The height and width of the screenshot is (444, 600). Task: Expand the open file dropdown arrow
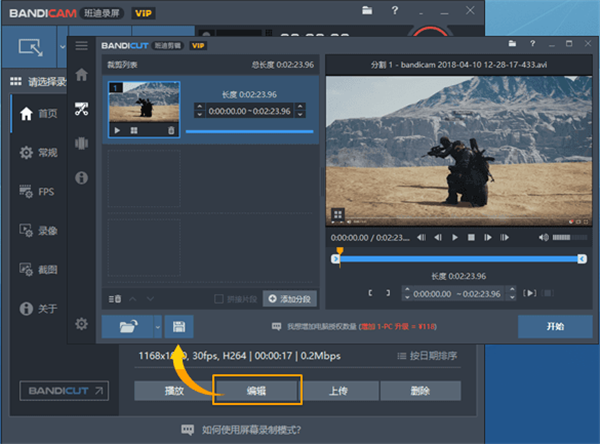coord(157,327)
